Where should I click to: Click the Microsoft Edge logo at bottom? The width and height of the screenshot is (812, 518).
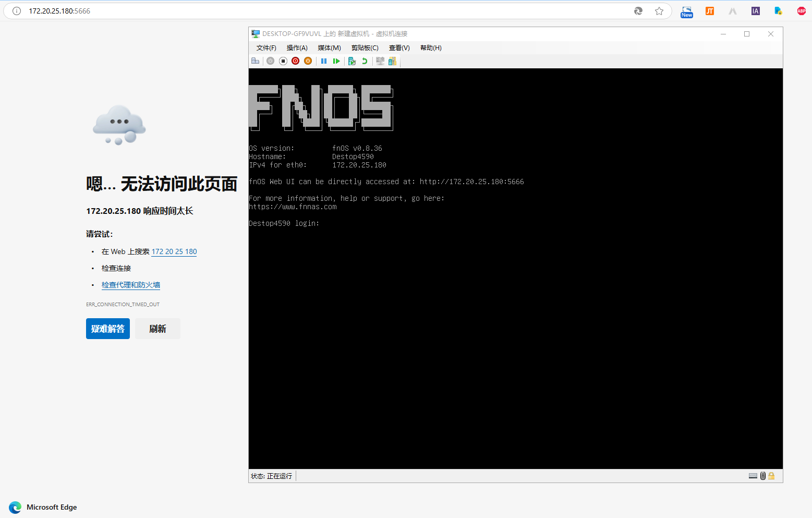pos(15,507)
